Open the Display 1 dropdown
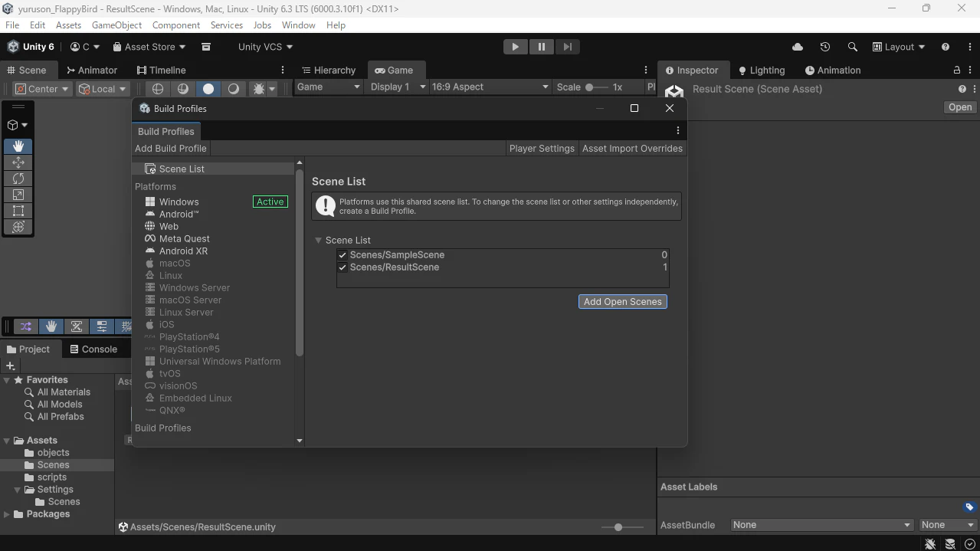This screenshot has width=980, height=551. coord(398,87)
